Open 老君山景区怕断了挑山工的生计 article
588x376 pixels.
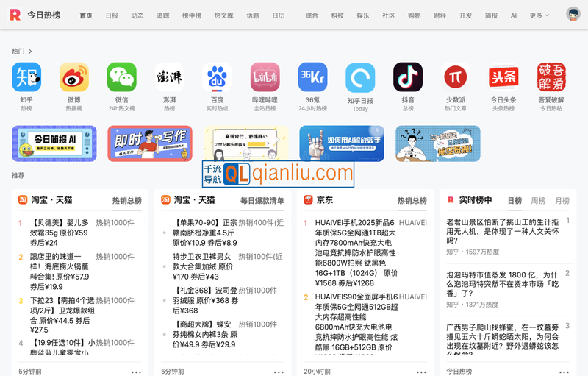coord(503,231)
